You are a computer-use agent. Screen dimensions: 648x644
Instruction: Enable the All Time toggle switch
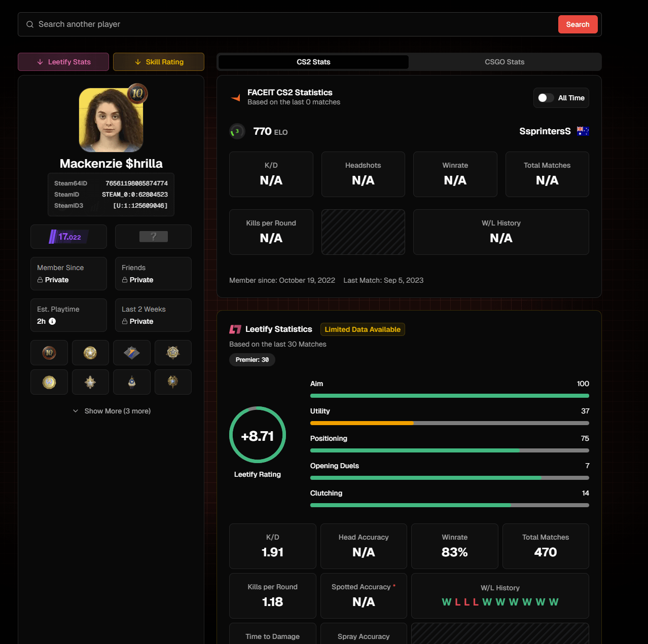click(546, 98)
